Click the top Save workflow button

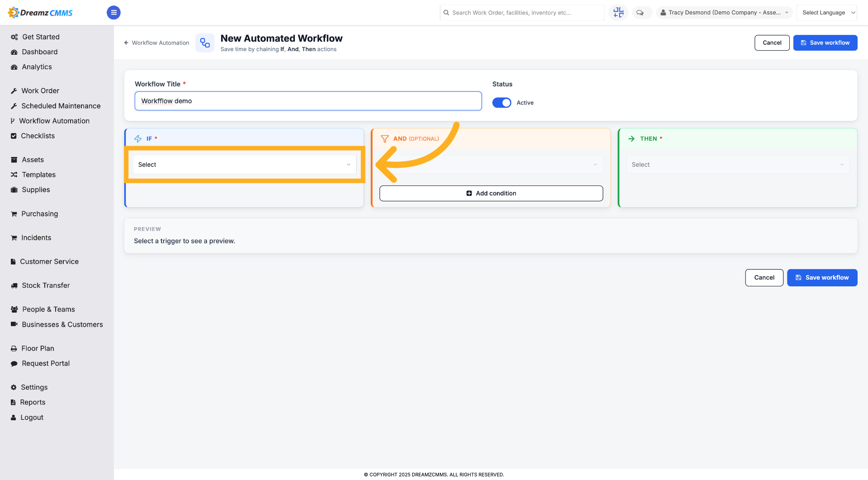pyautogui.click(x=825, y=43)
